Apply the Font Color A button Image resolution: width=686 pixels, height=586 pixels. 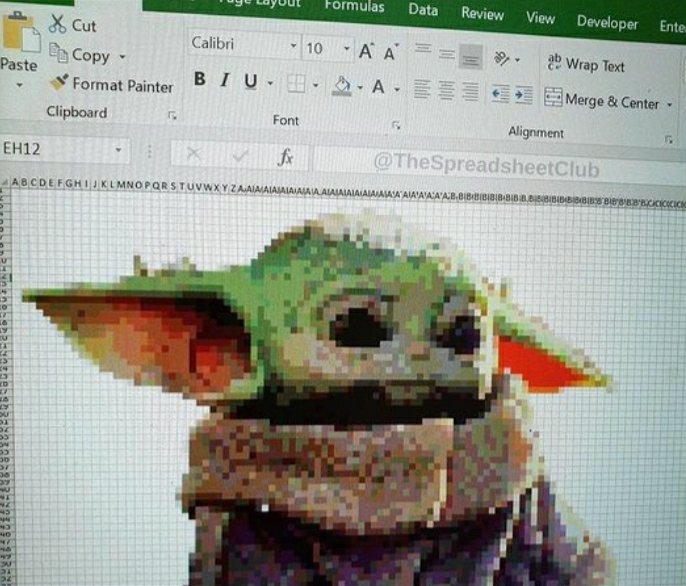pyautogui.click(x=378, y=87)
